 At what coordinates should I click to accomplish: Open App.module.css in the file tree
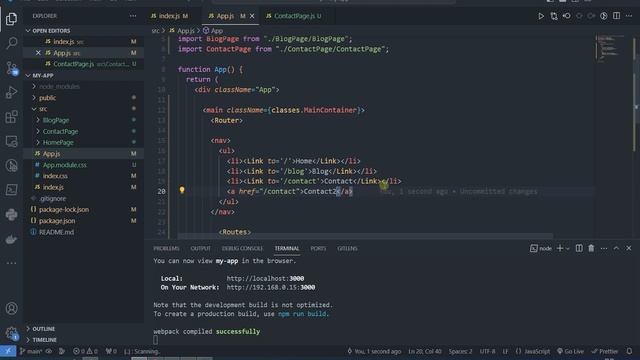pyautogui.click(x=64, y=165)
